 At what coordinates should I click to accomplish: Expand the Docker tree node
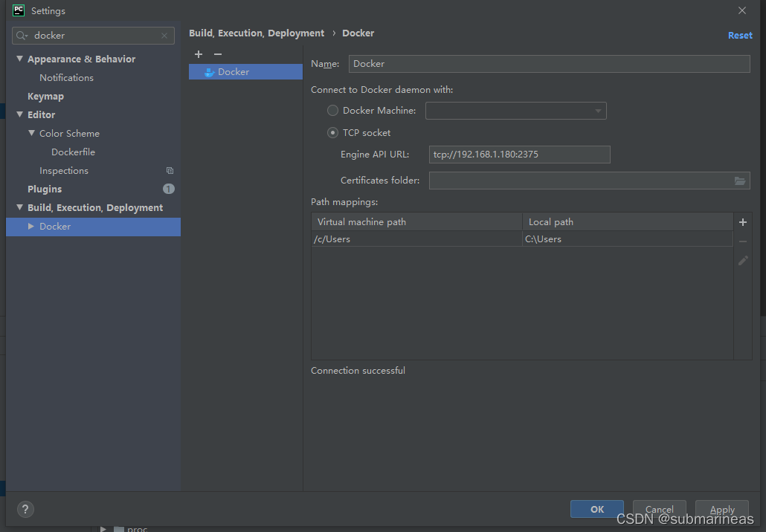click(31, 227)
